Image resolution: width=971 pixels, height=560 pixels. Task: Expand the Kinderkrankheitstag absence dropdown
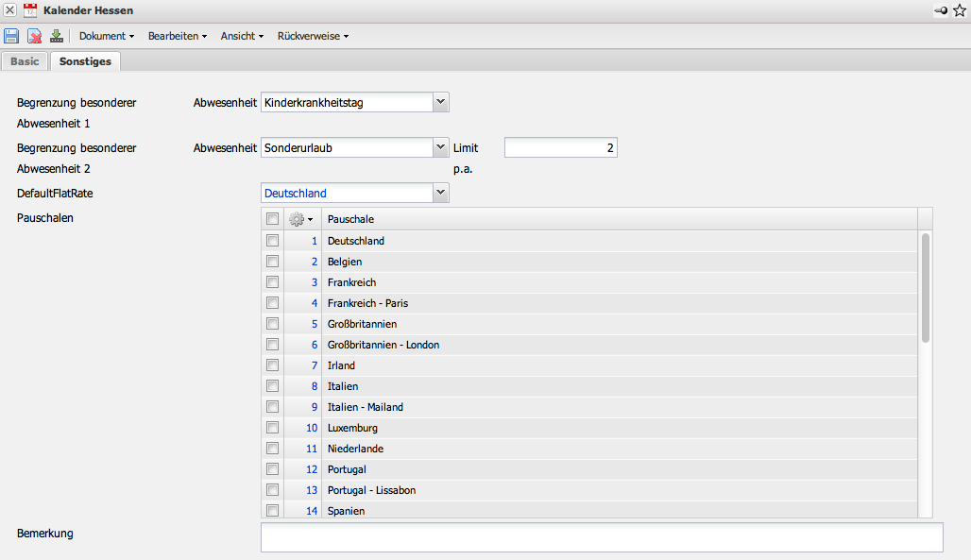pyautogui.click(x=440, y=101)
